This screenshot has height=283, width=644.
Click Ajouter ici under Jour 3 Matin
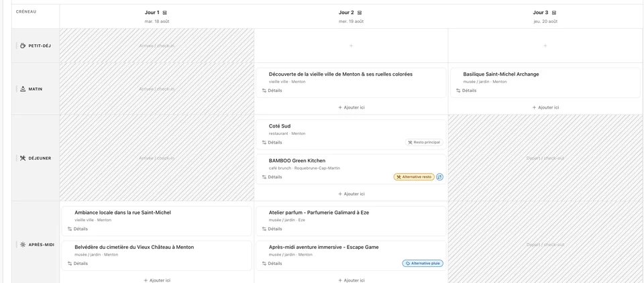(x=545, y=107)
